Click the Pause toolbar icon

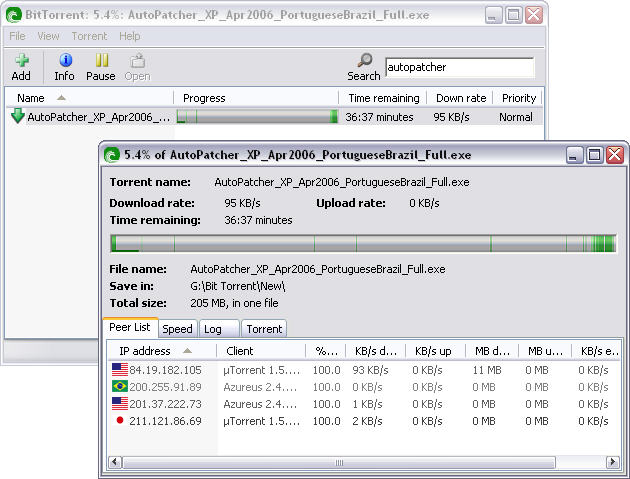pyautogui.click(x=102, y=60)
